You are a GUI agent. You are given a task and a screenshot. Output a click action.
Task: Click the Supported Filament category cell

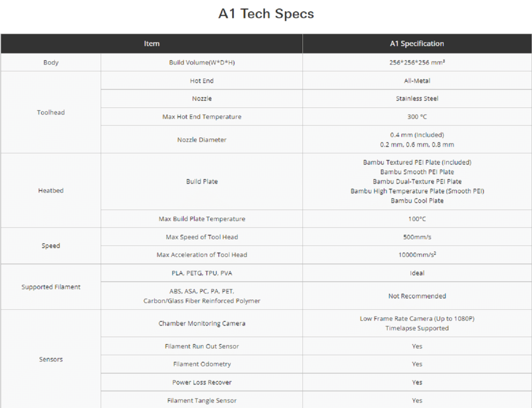[51, 287]
